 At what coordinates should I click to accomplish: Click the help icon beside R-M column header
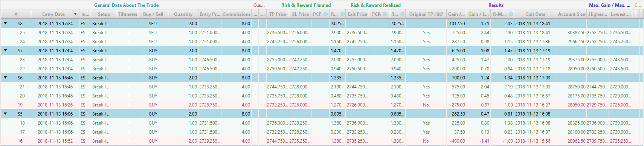tap(511, 14)
